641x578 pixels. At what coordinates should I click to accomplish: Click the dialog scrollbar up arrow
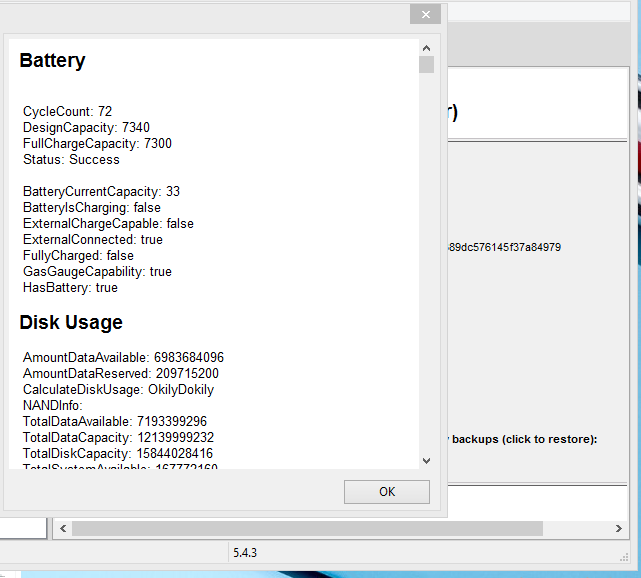pos(426,48)
